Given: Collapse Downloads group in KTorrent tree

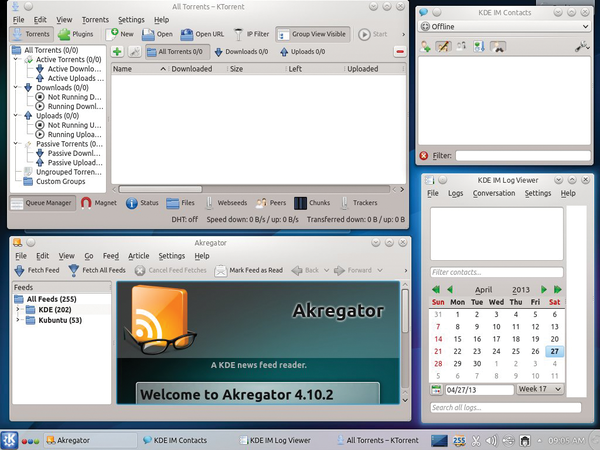Looking at the screenshot, I should (16, 87).
